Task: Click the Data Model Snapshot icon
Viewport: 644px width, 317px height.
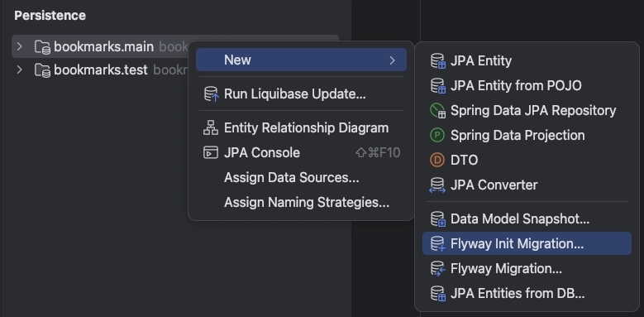Action: pos(438,219)
